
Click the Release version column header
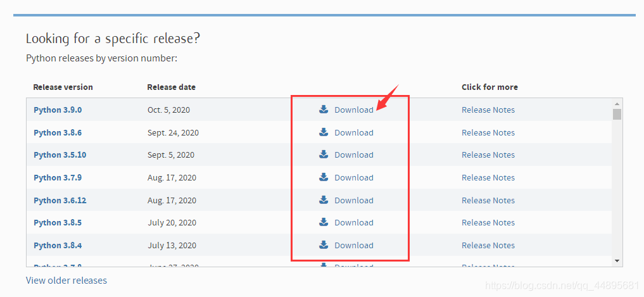(63, 87)
